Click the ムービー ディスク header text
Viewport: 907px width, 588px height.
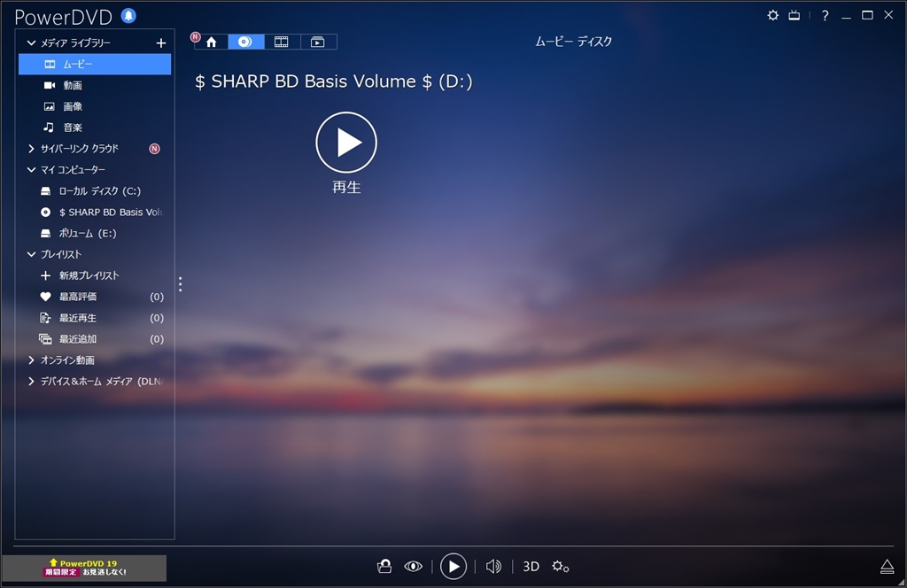573,42
